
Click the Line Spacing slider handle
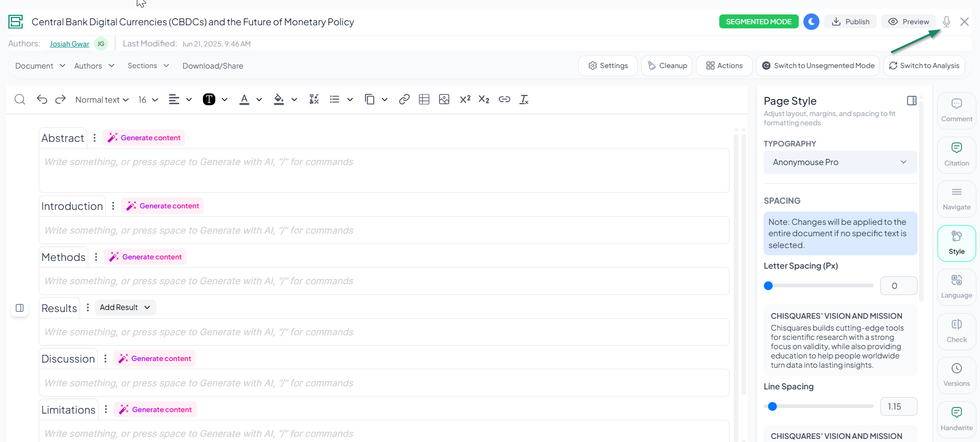point(772,406)
